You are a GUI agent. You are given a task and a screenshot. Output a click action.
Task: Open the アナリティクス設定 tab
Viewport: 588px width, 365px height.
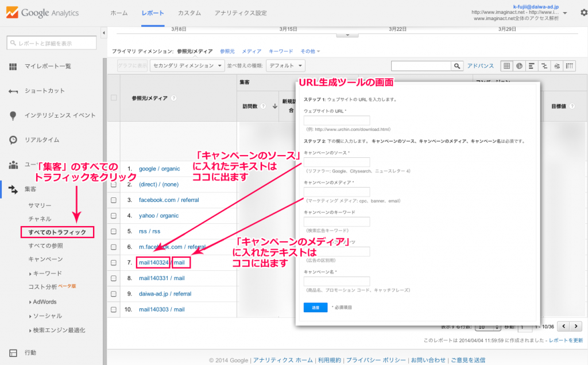pyautogui.click(x=241, y=13)
